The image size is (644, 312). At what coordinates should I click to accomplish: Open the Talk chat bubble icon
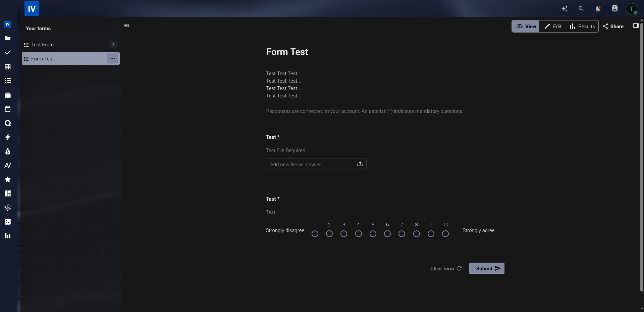8,123
